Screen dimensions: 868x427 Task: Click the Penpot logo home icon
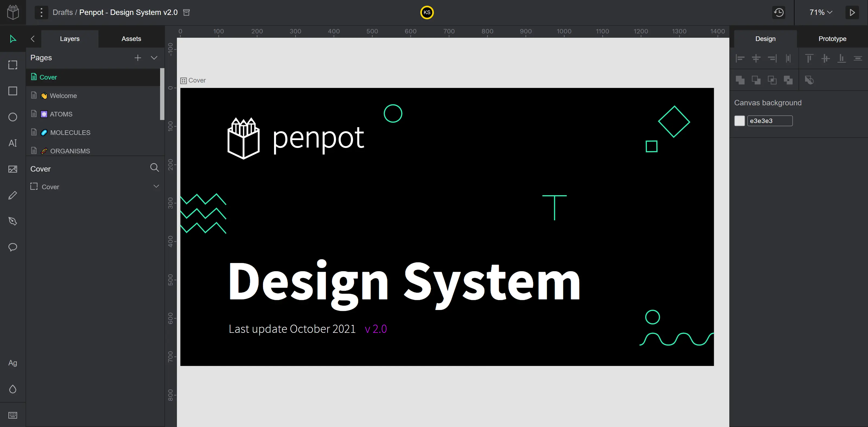13,12
